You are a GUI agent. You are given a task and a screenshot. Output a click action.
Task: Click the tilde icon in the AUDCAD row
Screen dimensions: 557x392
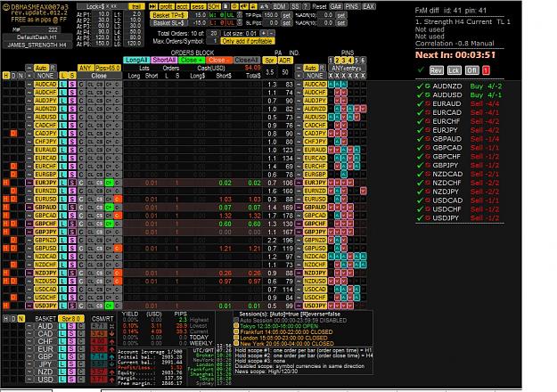[29, 84]
